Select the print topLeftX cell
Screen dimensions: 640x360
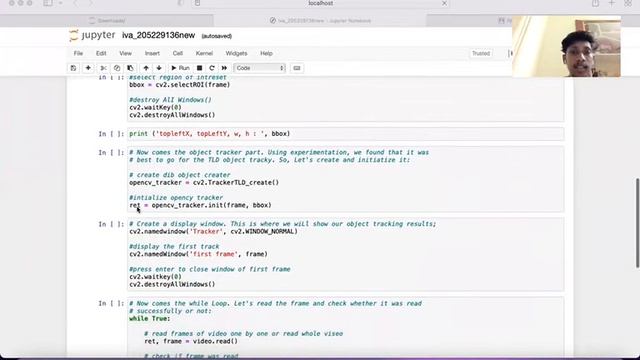coord(345,134)
